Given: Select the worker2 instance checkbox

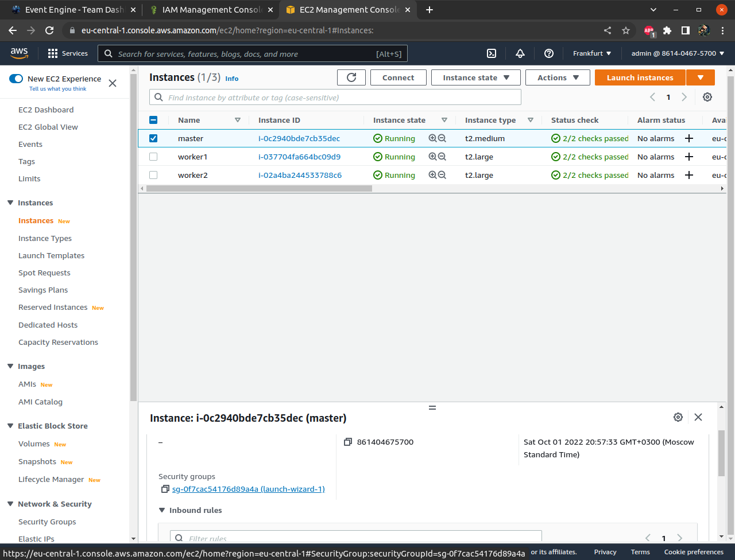Looking at the screenshot, I should pos(153,175).
